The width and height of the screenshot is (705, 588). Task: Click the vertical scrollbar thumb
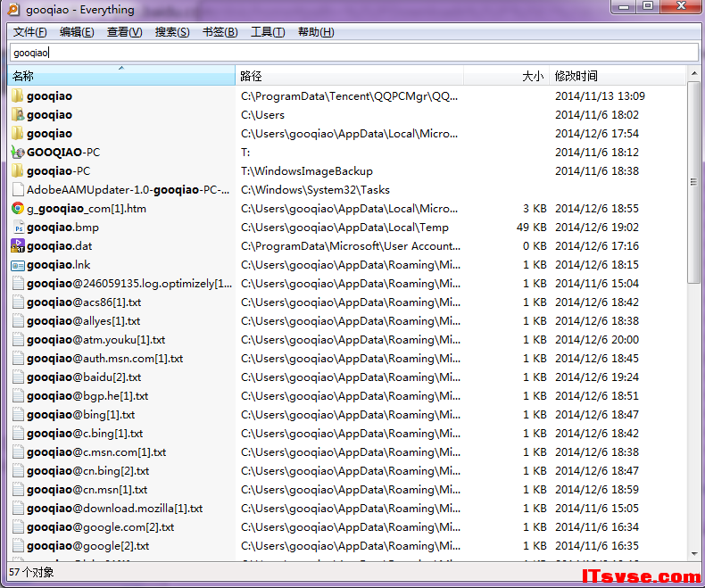[693, 182]
